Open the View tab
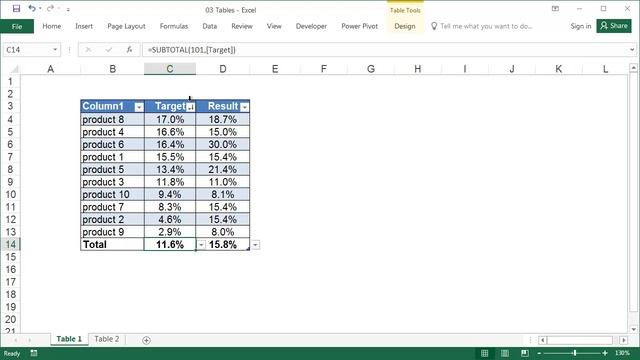This screenshot has width=640, height=360. click(274, 26)
